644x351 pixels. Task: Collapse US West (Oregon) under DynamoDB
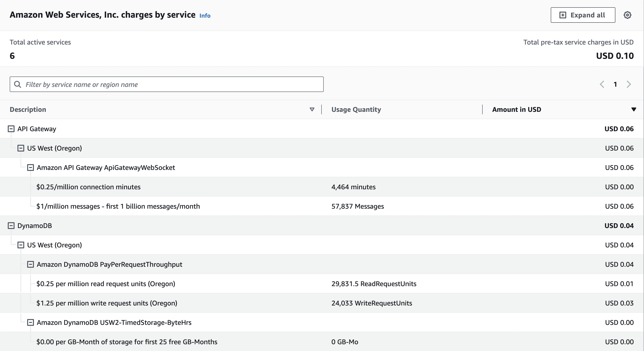[x=21, y=245]
